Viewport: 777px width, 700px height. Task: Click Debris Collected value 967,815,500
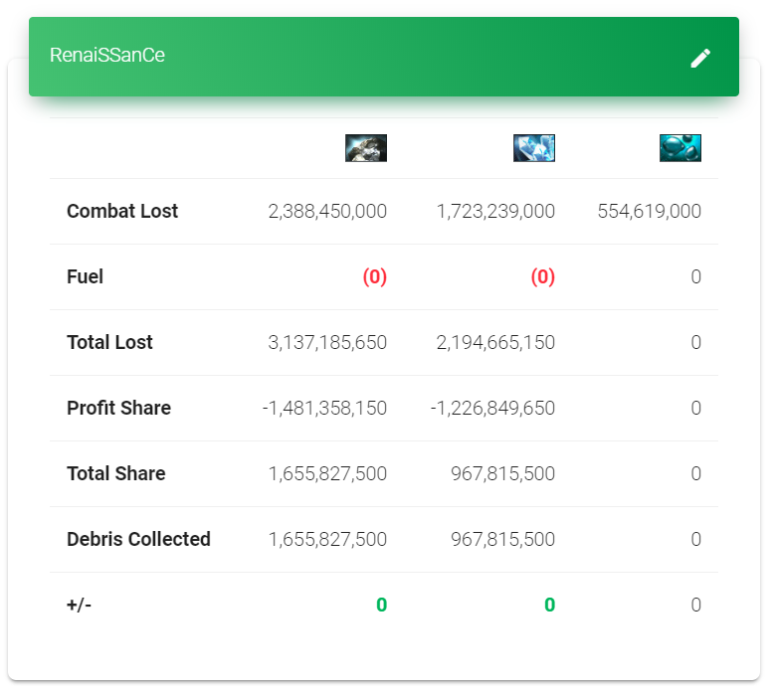click(x=503, y=539)
